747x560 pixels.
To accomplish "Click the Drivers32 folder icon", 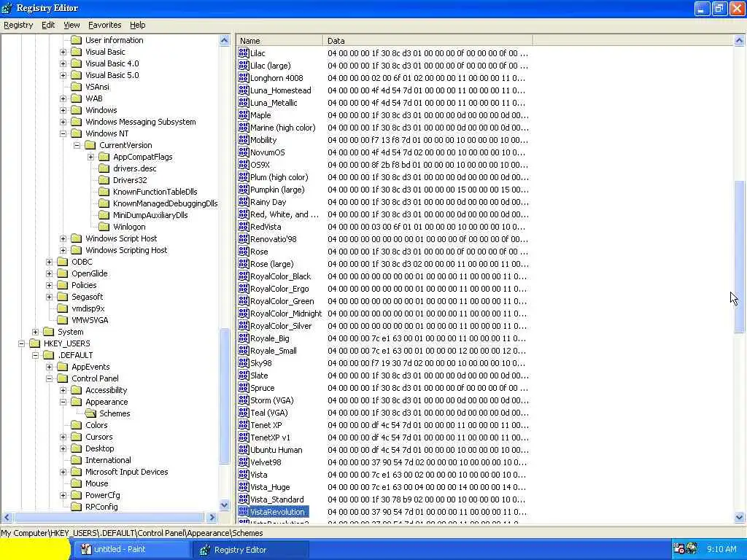I will click(x=104, y=180).
